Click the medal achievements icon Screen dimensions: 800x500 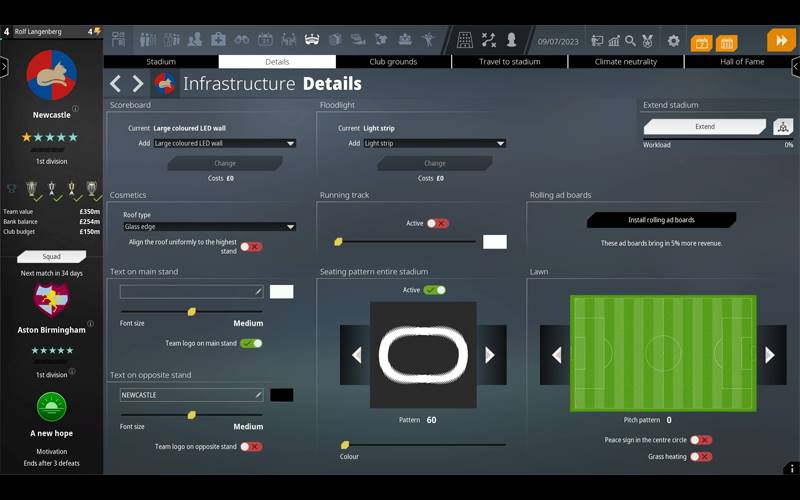click(647, 41)
